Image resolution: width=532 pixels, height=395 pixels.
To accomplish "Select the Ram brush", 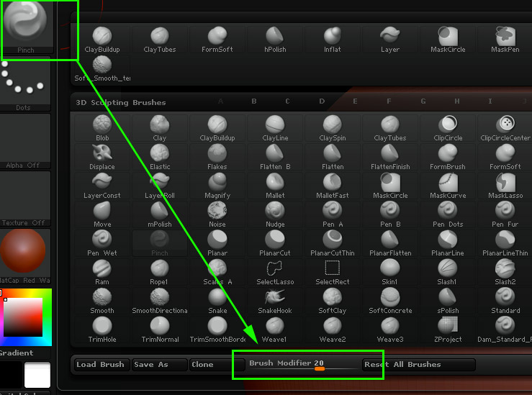I will click(102, 272).
